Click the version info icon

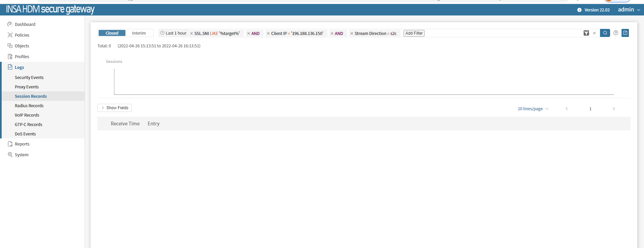coord(579,10)
